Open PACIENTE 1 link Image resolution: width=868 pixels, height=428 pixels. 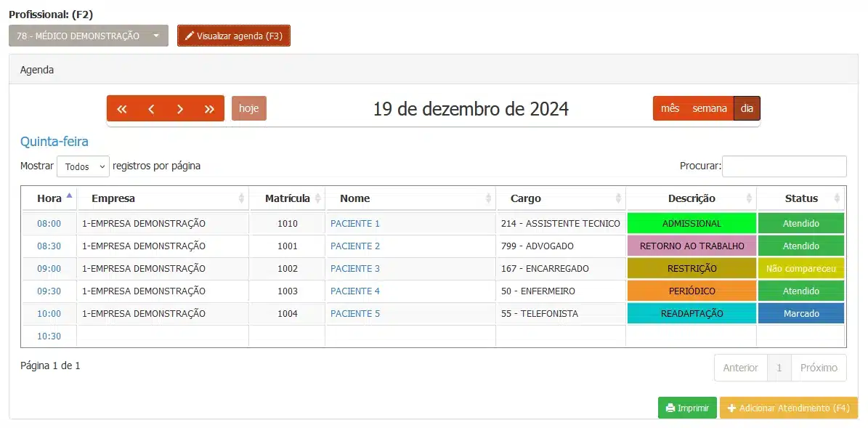[355, 224]
